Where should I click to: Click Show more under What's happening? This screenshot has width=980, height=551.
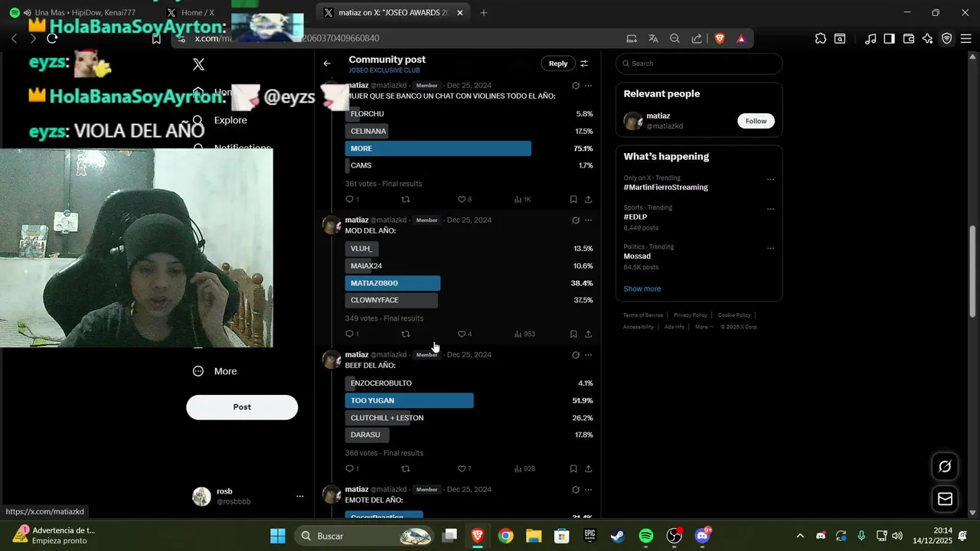(x=642, y=289)
